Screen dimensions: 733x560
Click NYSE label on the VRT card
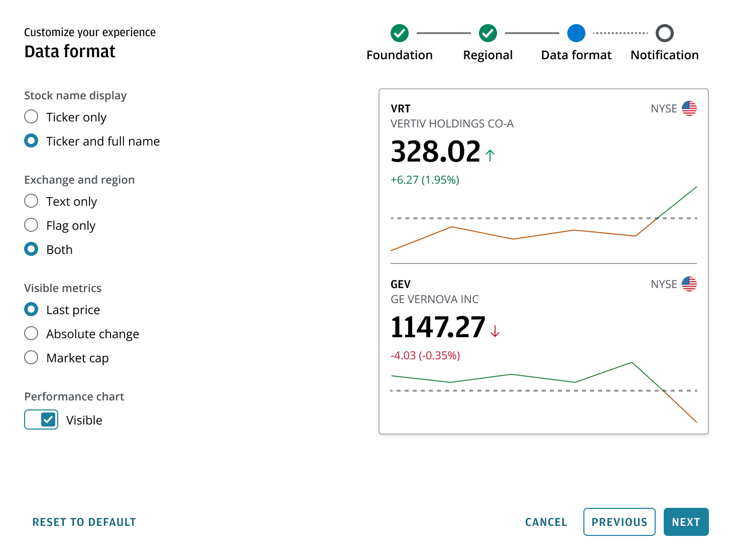pos(664,108)
